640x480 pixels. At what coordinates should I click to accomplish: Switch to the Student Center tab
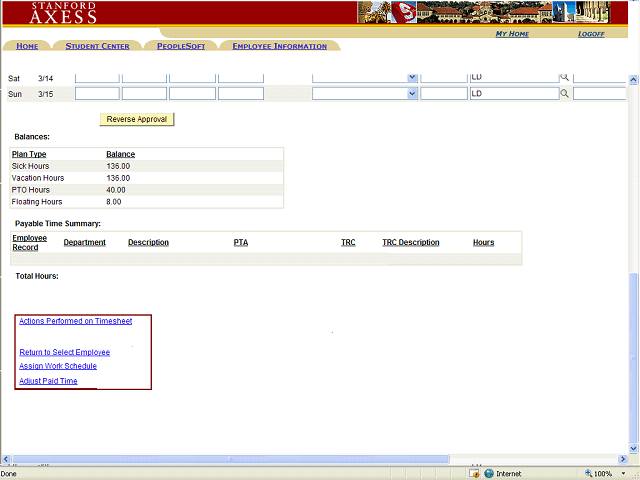click(x=97, y=46)
